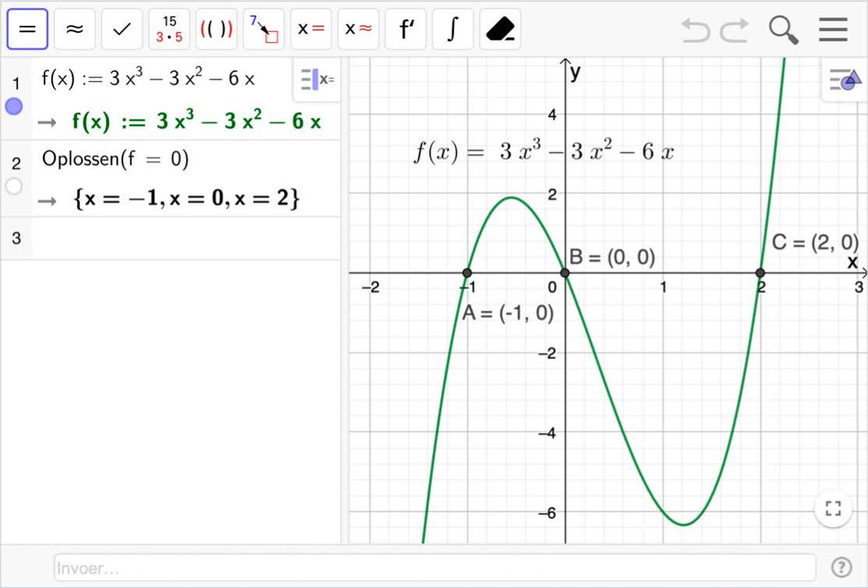
Task: Open the CAS view style bar toggle
Action: (x=317, y=80)
